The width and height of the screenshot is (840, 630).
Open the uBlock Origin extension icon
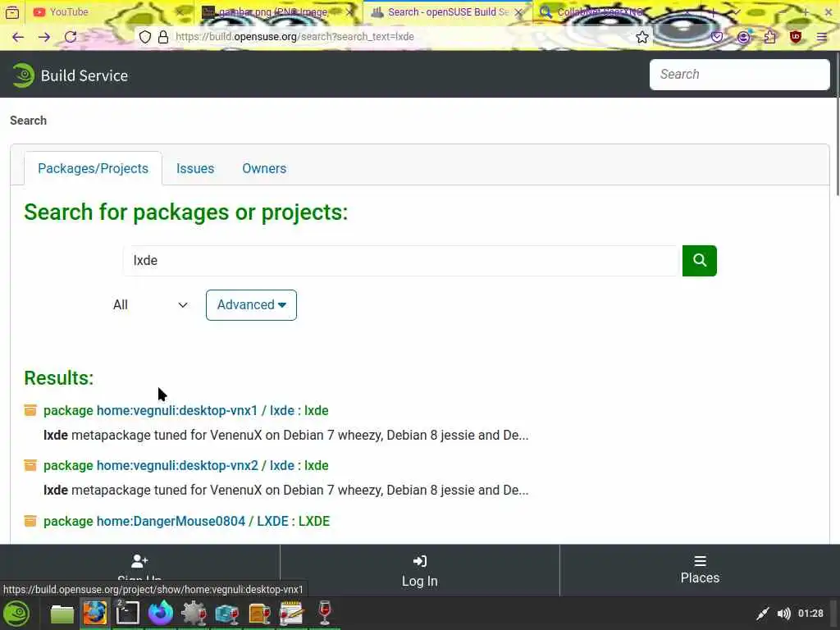coord(796,37)
